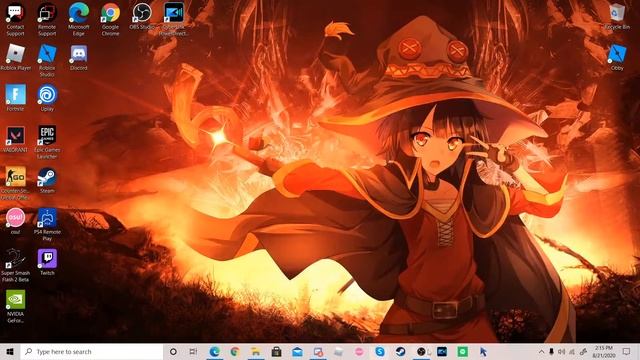Select the osu! desktop icon
This screenshot has width=640, height=360.
16,221
